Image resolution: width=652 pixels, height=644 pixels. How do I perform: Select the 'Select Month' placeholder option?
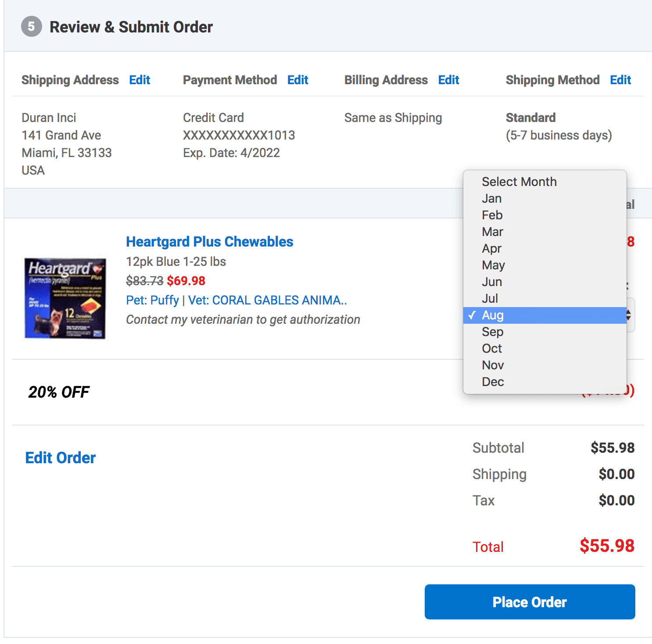[545, 182]
